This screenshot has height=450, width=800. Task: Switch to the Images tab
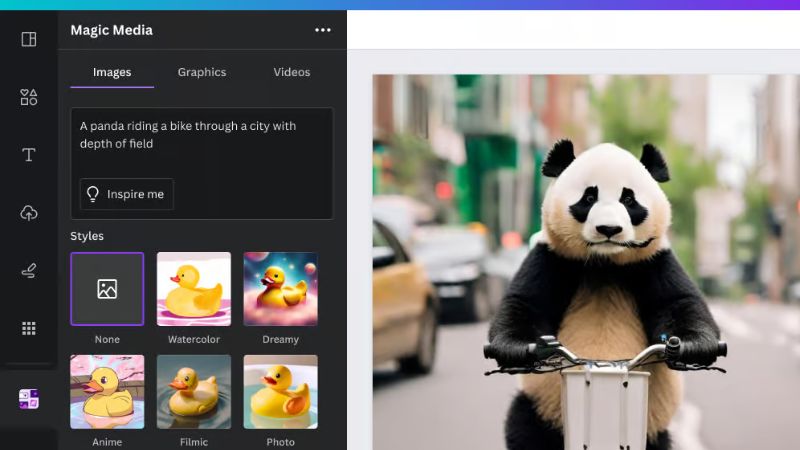pos(112,72)
